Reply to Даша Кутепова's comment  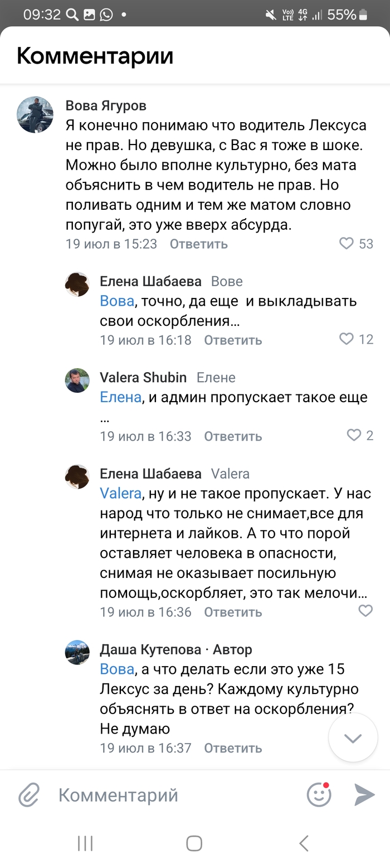point(232,748)
